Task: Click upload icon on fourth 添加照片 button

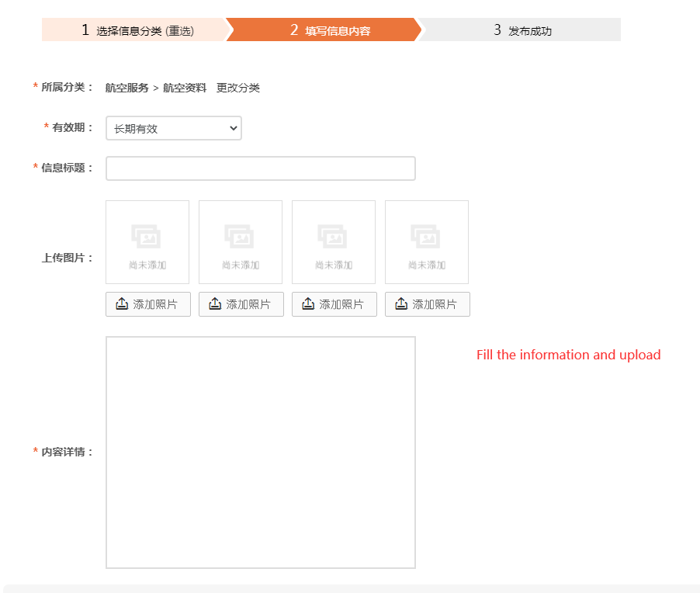Action: 401,304
